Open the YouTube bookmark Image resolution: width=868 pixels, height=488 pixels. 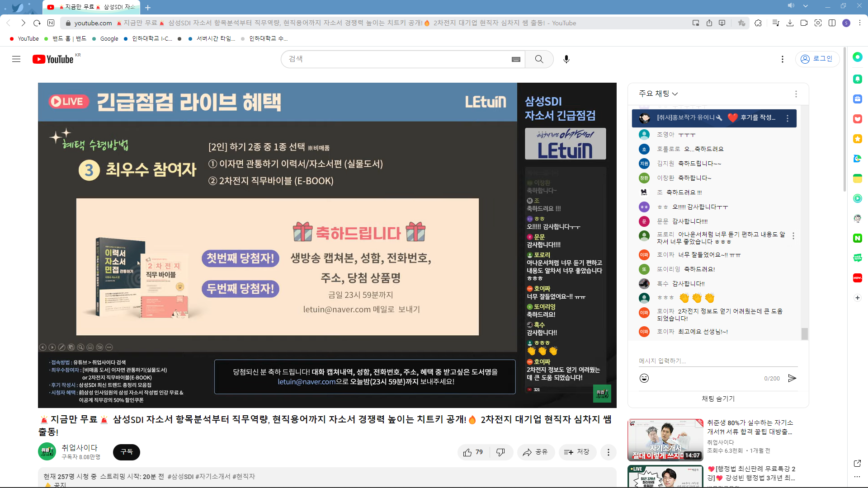24,39
